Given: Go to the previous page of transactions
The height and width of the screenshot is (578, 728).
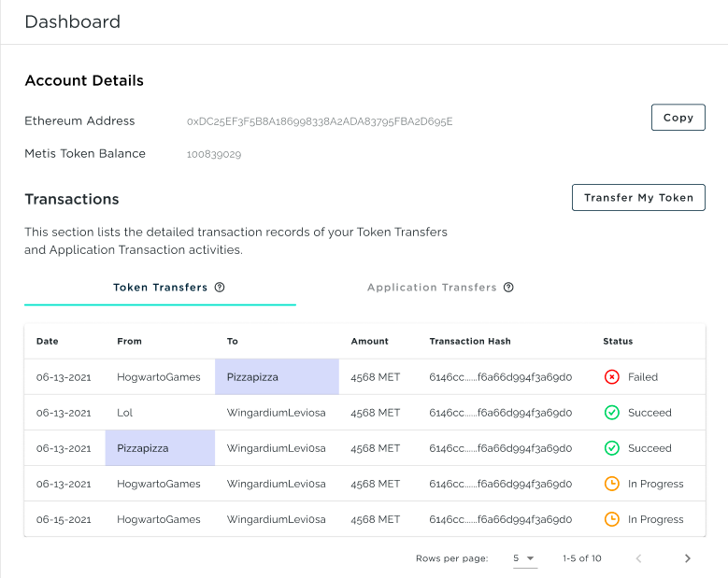Looking at the screenshot, I should pyautogui.click(x=639, y=558).
